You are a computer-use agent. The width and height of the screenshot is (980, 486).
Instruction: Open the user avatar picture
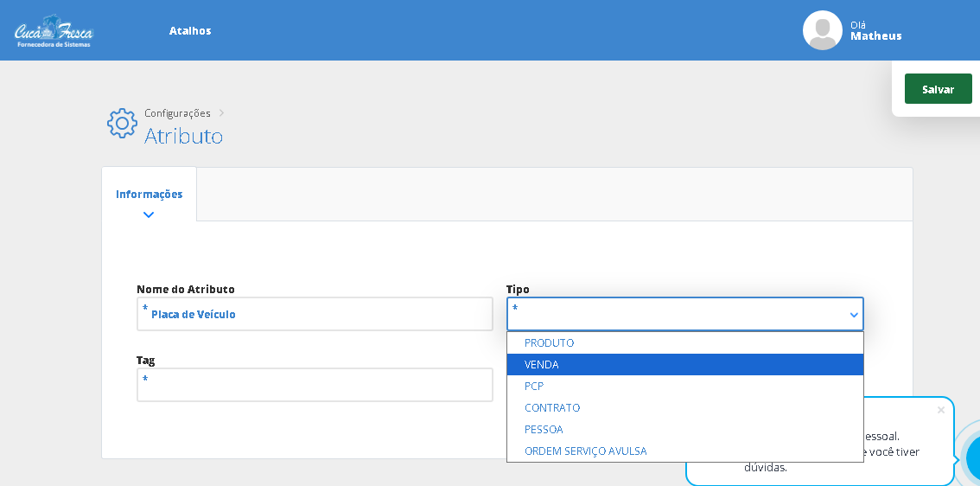click(x=822, y=30)
